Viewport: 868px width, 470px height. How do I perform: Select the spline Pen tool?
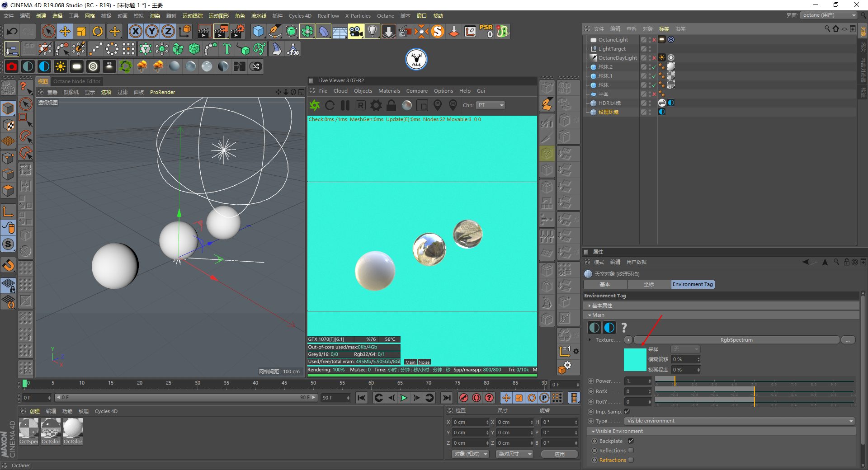(x=275, y=31)
